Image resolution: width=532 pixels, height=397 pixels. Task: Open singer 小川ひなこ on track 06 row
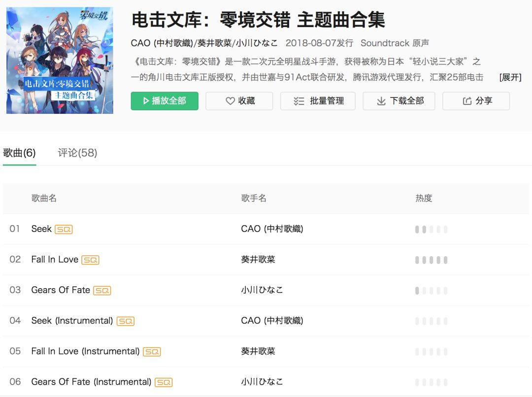coord(262,382)
